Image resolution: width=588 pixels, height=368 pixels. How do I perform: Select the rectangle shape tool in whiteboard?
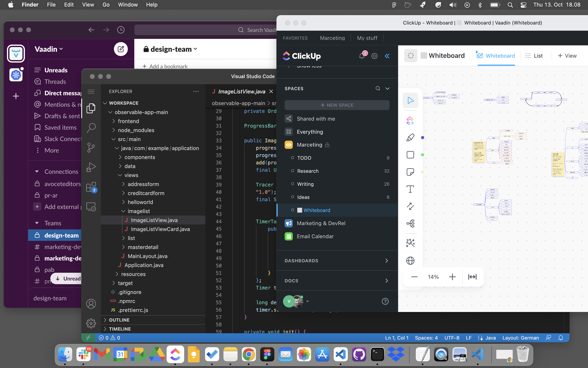pos(410,155)
